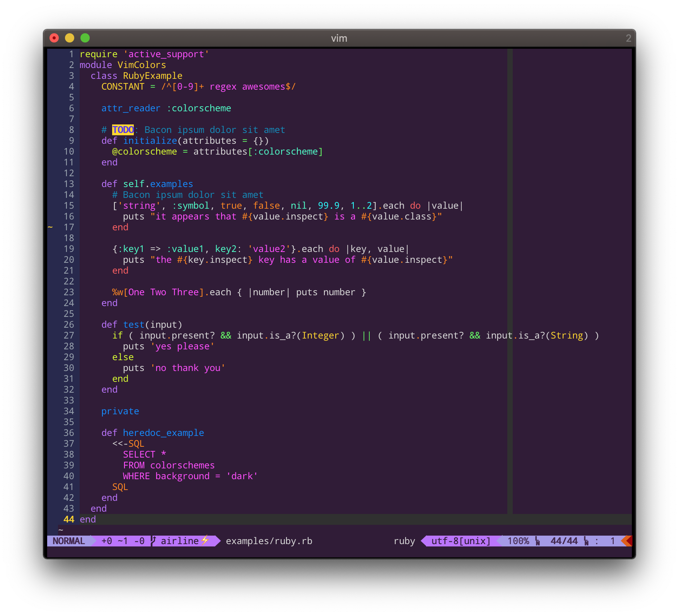Screen dimensions: 679x616
Task: Click the Integer constant on line 27
Action: 321,336
